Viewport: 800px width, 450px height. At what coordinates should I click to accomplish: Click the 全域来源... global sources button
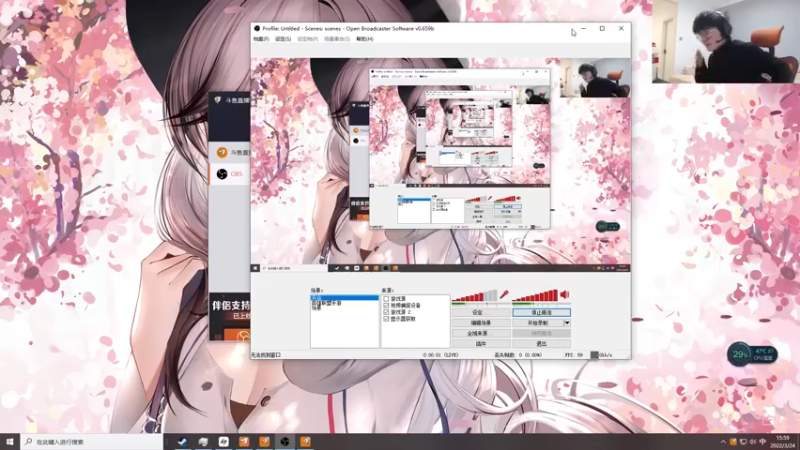click(x=481, y=333)
